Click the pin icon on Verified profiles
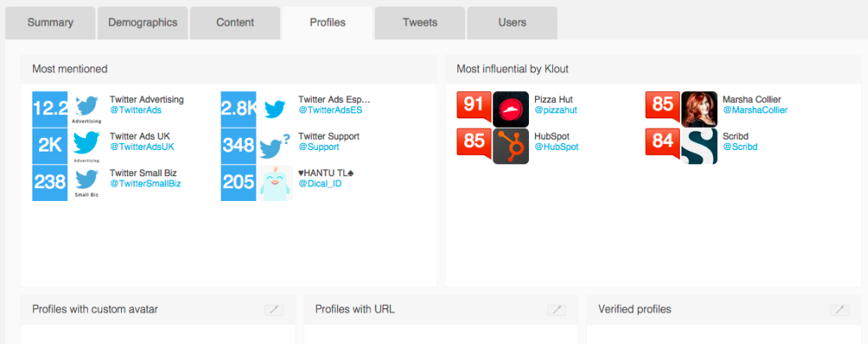The image size is (868, 344). (840, 310)
